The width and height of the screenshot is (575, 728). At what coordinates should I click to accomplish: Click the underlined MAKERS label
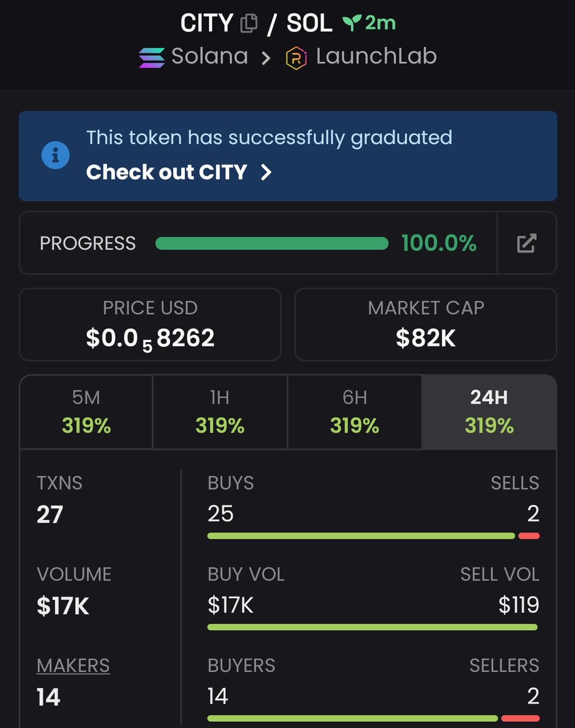click(x=73, y=666)
